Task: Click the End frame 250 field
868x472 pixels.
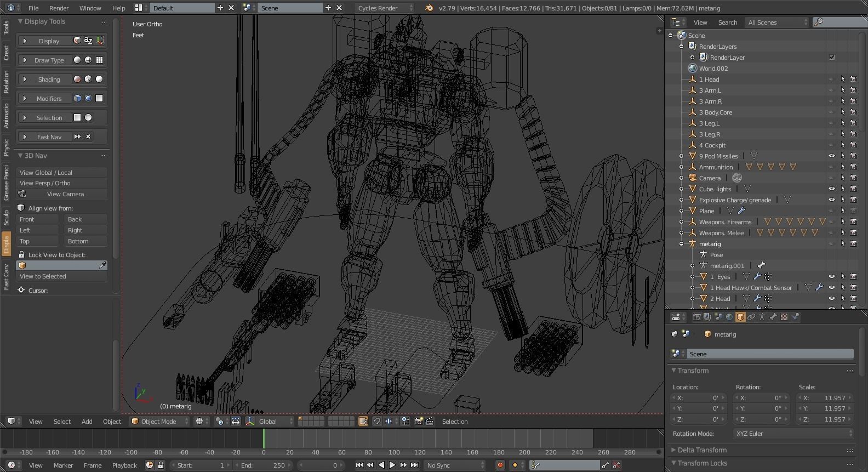Action: (x=262, y=465)
